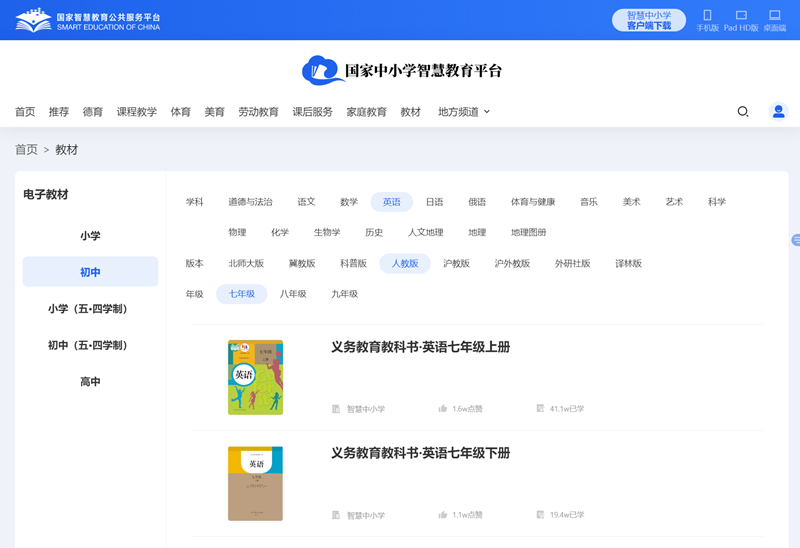Filter subject by 化学
This screenshot has width=800, height=548.
pyautogui.click(x=280, y=233)
